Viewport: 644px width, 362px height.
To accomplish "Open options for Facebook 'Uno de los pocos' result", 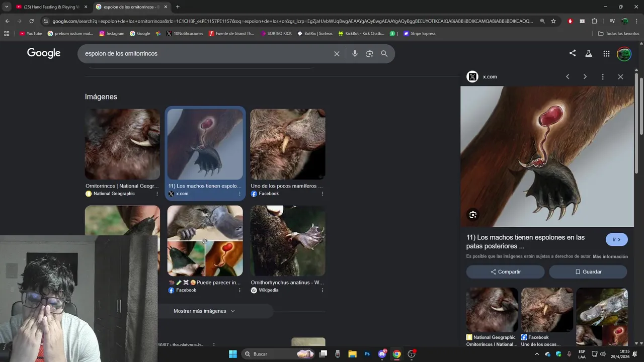I will (x=323, y=194).
